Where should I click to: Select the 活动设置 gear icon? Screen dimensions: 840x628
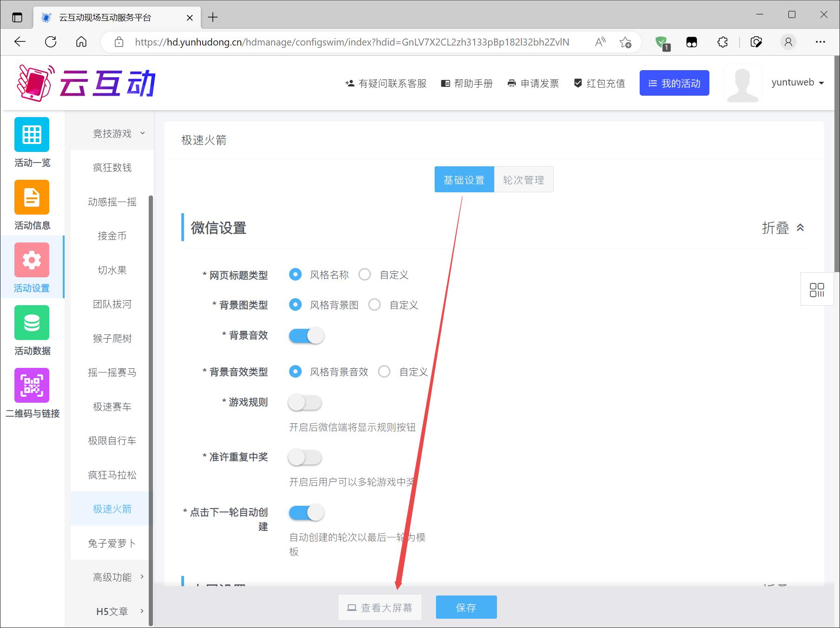pyautogui.click(x=32, y=260)
